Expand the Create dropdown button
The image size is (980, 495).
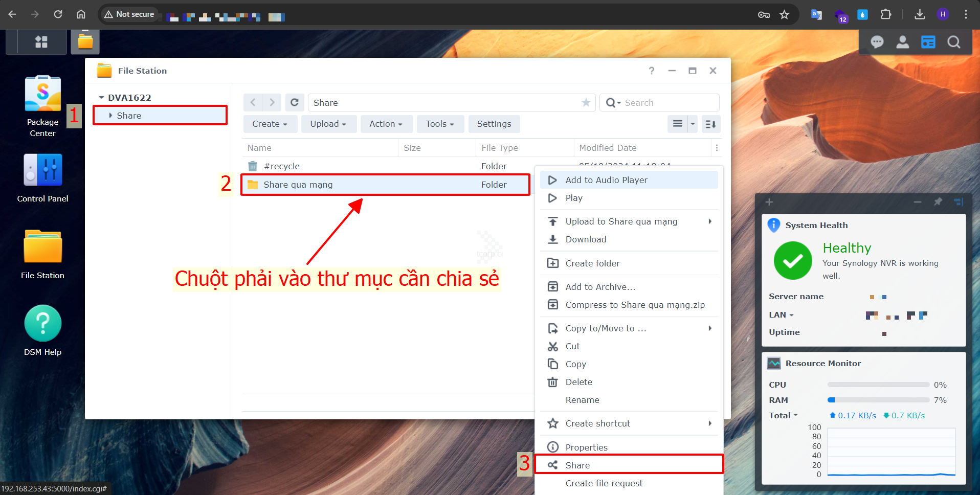click(270, 124)
